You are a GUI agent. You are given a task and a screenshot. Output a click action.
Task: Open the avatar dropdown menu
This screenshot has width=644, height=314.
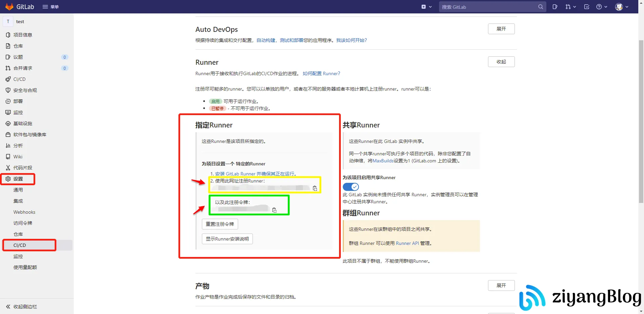coord(621,7)
